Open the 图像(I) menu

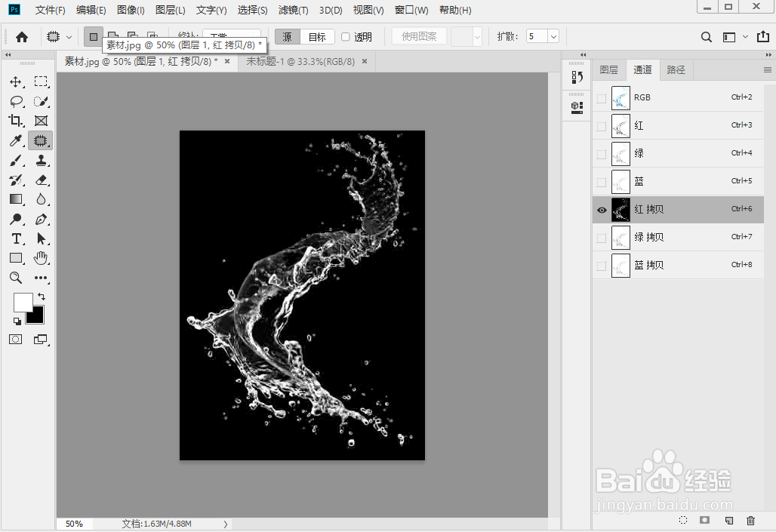131,10
